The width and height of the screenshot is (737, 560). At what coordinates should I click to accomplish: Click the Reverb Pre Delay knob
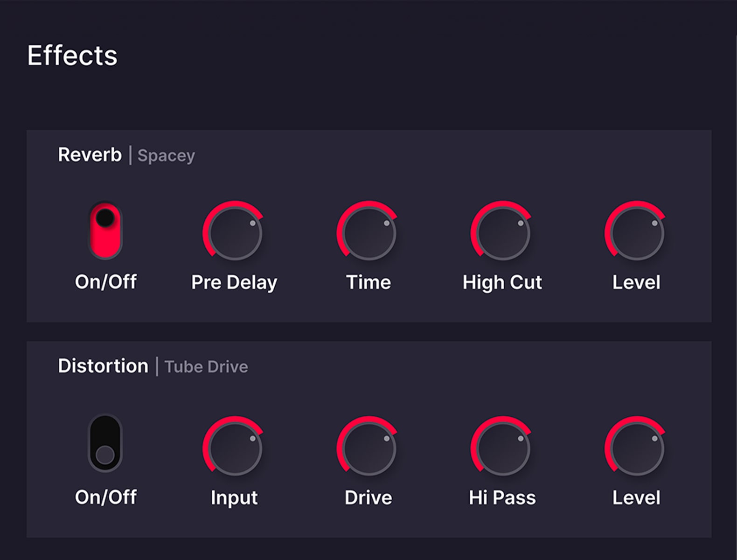pyautogui.click(x=235, y=233)
